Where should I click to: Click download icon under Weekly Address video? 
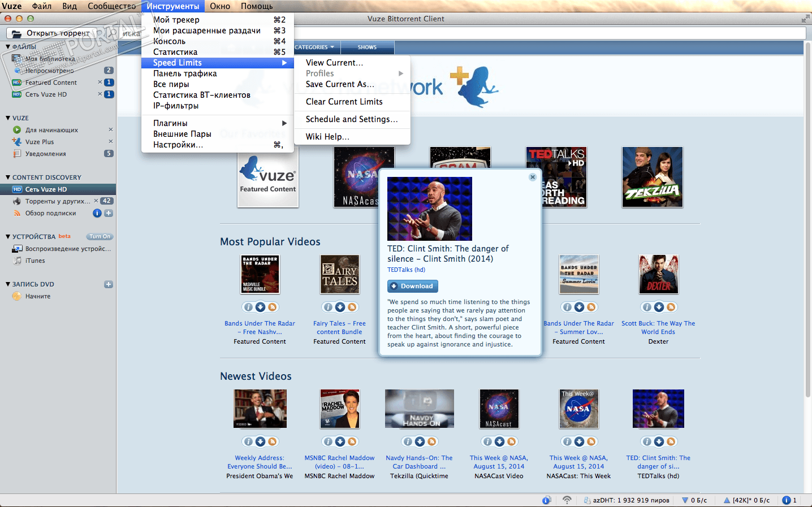tap(260, 441)
